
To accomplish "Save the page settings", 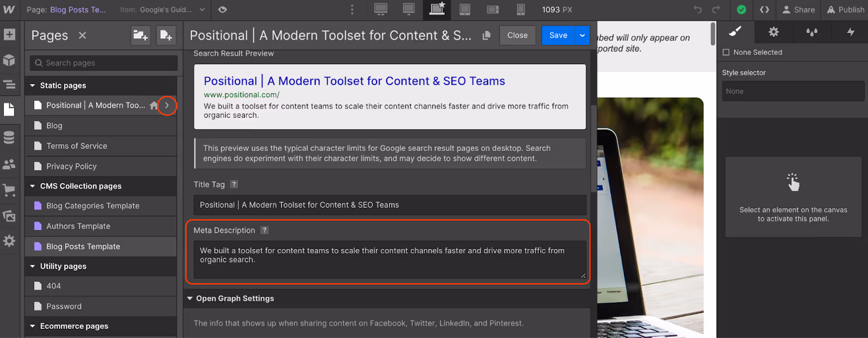I will 558,35.
